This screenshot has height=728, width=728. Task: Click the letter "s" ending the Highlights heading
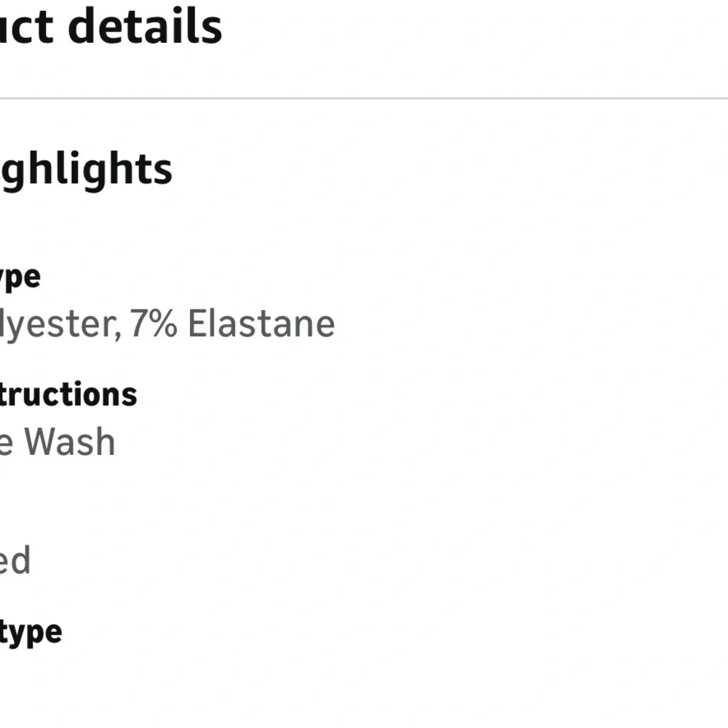pyautogui.click(x=163, y=170)
